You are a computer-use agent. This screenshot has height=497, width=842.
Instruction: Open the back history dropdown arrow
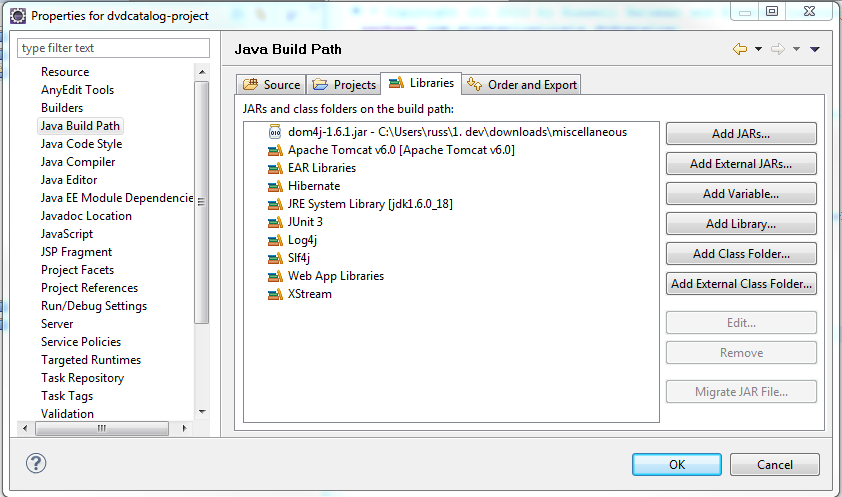[758, 49]
